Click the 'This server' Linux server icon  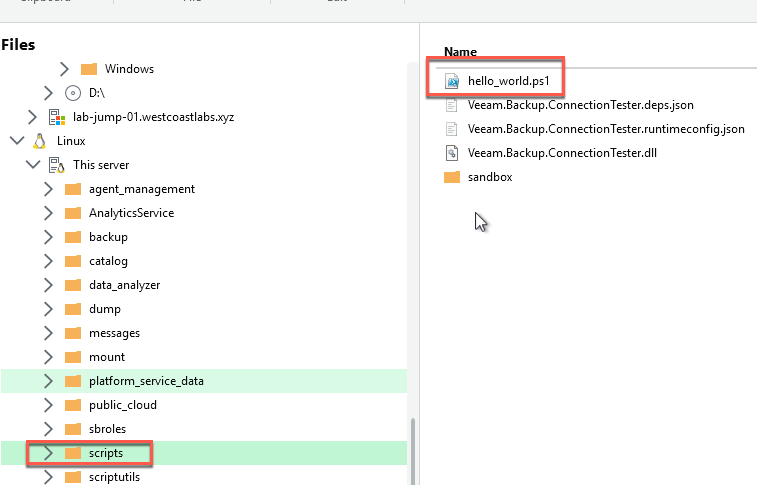click(57, 165)
